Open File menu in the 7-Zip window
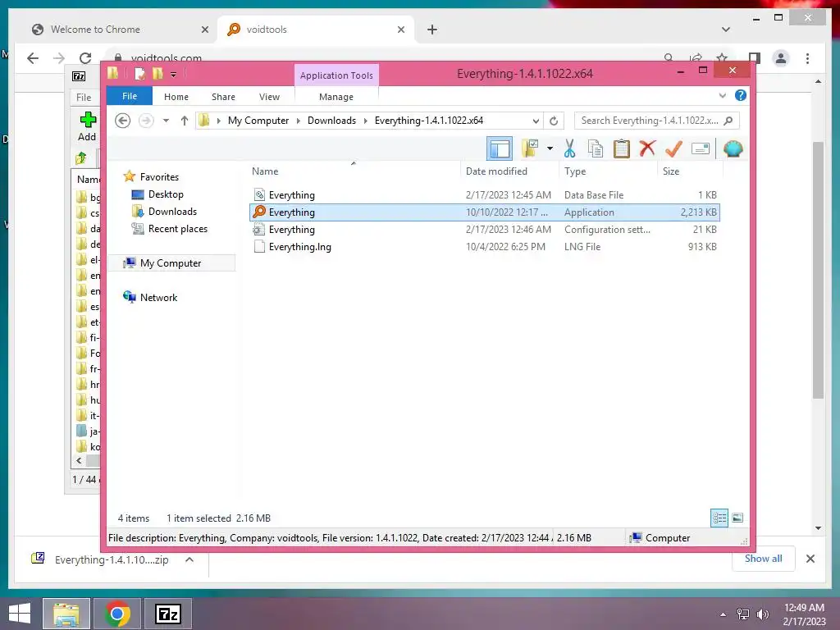Image resolution: width=840 pixels, height=630 pixels. tap(84, 97)
